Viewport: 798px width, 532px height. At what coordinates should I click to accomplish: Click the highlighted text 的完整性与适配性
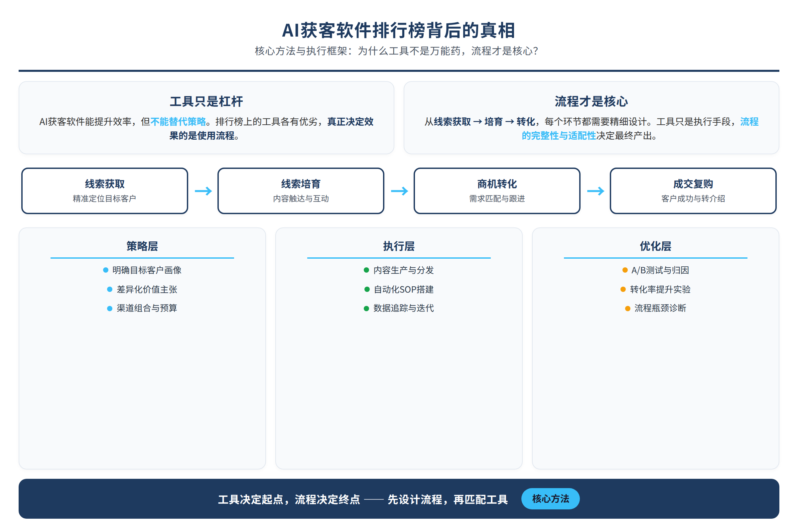coord(559,136)
